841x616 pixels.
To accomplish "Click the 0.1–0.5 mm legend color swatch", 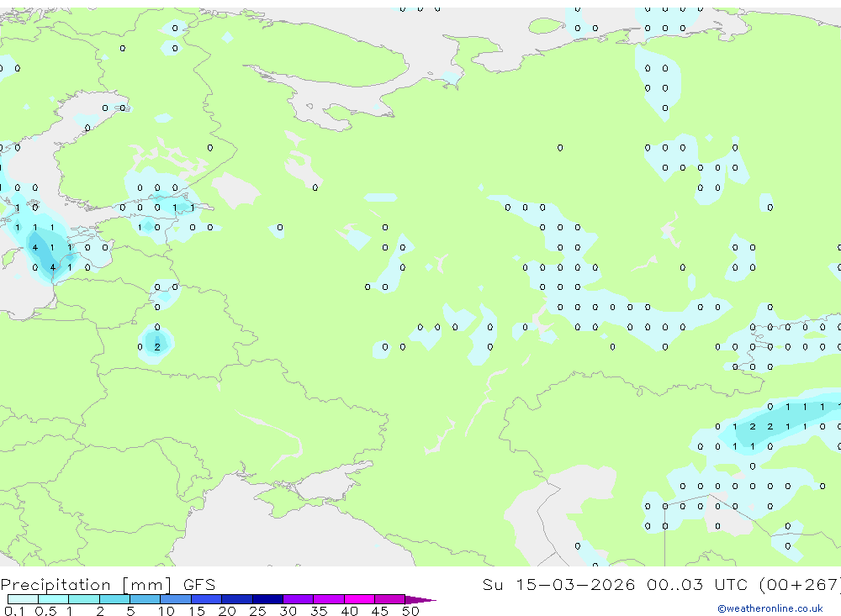I will pyautogui.click(x=23, y=599).
